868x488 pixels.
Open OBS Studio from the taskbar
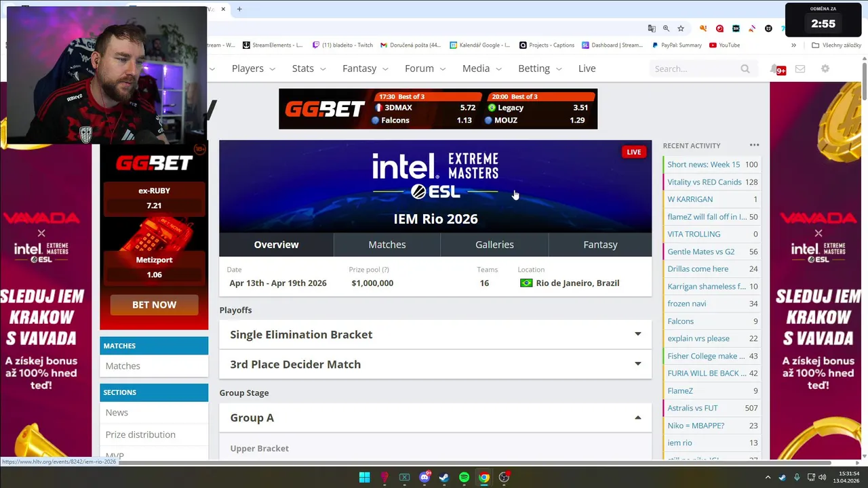pos(504,477)
